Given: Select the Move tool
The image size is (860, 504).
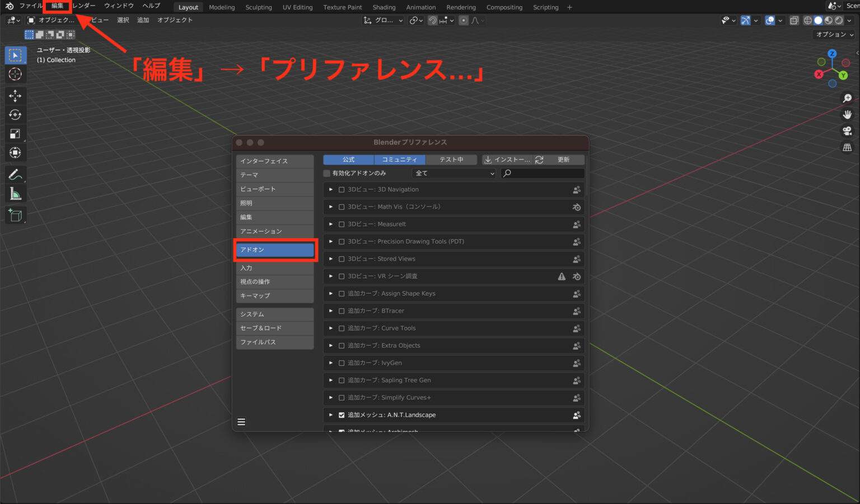Looking at the screenshot, I should (x=15, y=96).
